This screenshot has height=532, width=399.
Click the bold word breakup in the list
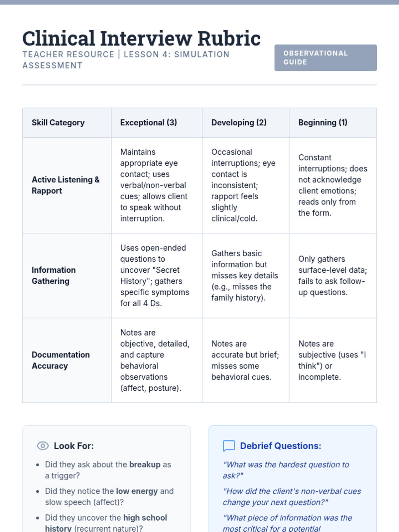(145, 465)
